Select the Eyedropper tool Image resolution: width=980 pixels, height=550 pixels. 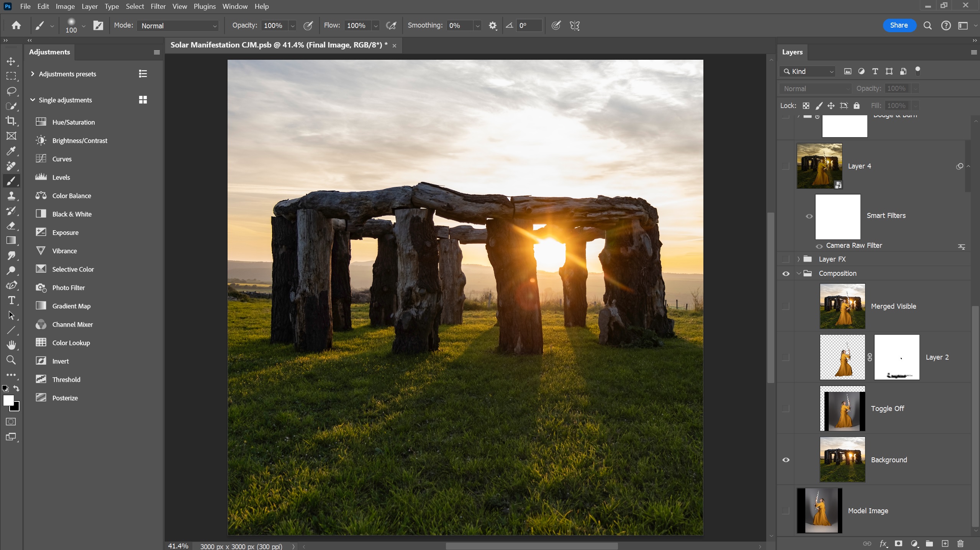click(x=11, y=151)
